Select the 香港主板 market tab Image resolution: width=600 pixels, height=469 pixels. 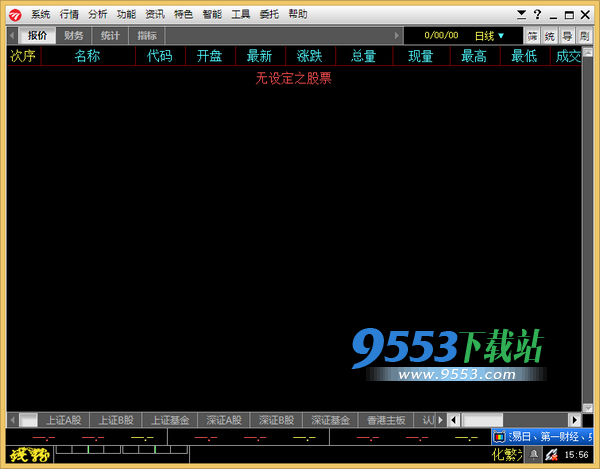click(386, 420)
